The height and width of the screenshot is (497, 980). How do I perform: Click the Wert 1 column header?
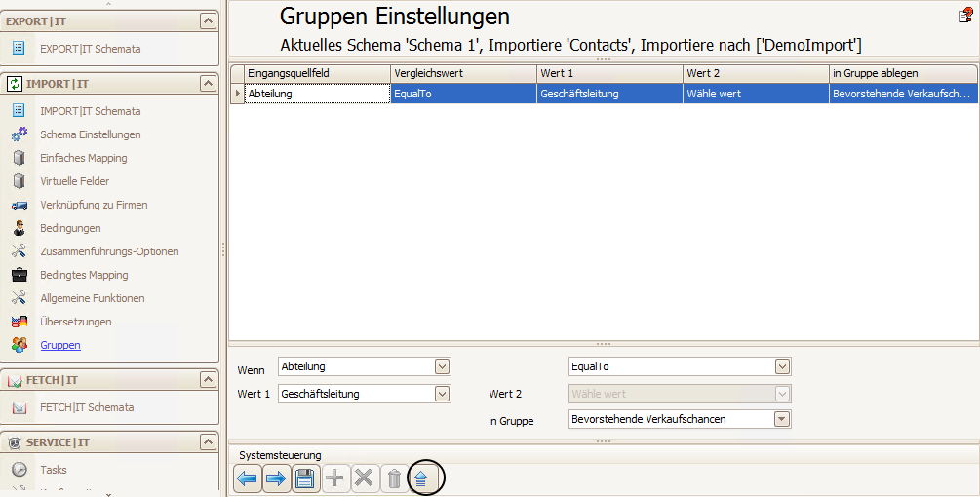pyautogui.click(x=610, y=73)
